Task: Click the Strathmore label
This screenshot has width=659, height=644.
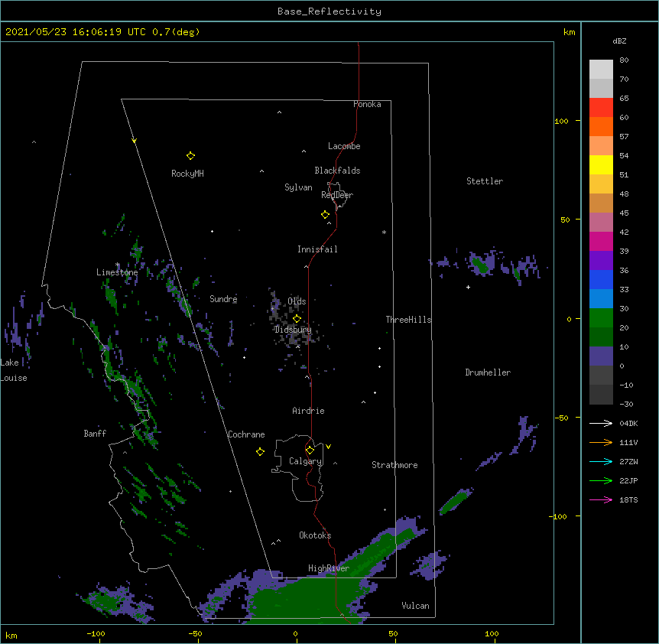Action: click(x=394, y=465)
